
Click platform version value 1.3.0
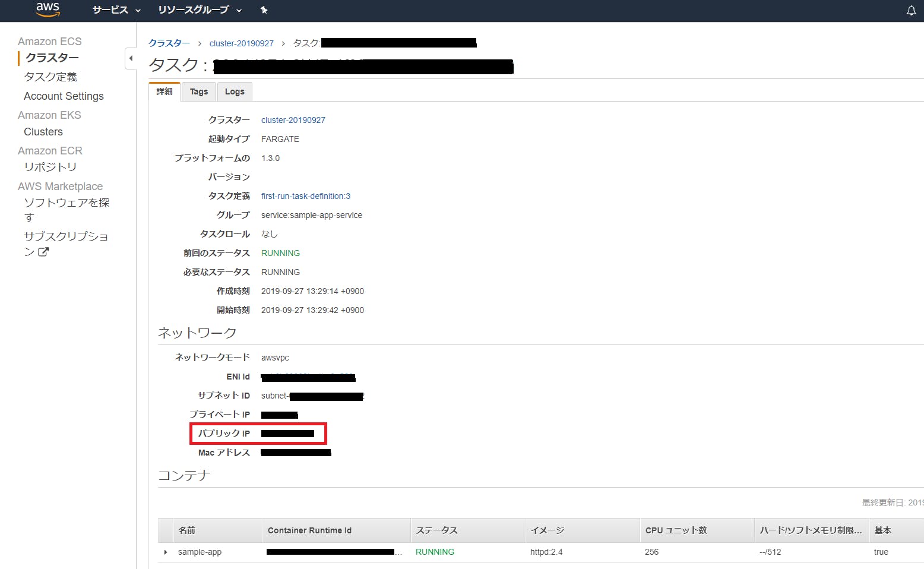click(x=270, y=158)
